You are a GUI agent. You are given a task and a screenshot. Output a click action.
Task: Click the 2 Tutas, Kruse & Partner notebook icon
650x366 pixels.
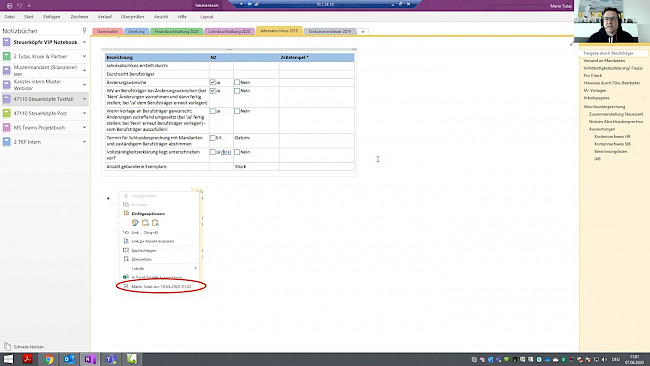coord(6,56)
